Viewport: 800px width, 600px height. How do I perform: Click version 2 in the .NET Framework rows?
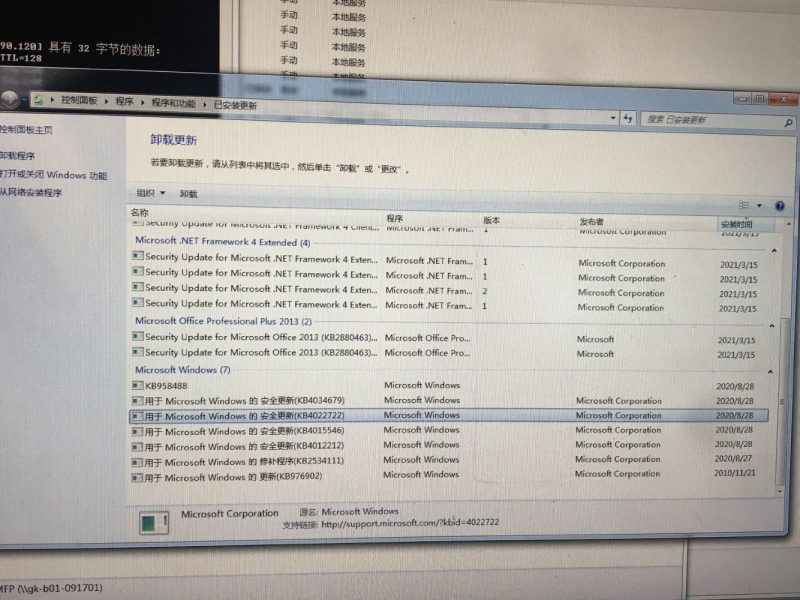click(485, 291)
